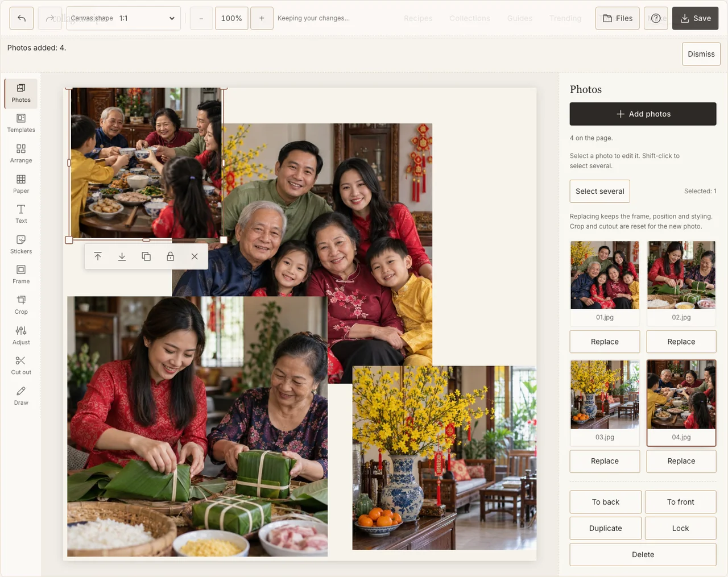This screenshot has height=577, width=728.
Task: Remove photo with floating toolbar X
Action: [x=195, y=256]
